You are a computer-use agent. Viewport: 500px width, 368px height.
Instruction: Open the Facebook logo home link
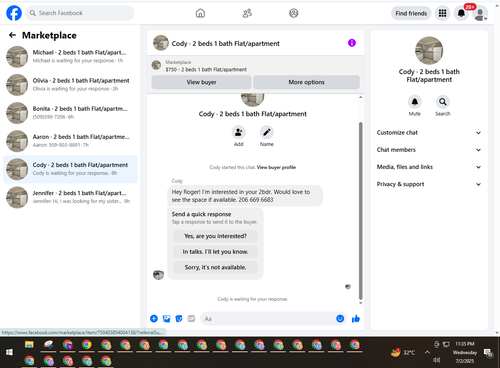click(14, 13)
